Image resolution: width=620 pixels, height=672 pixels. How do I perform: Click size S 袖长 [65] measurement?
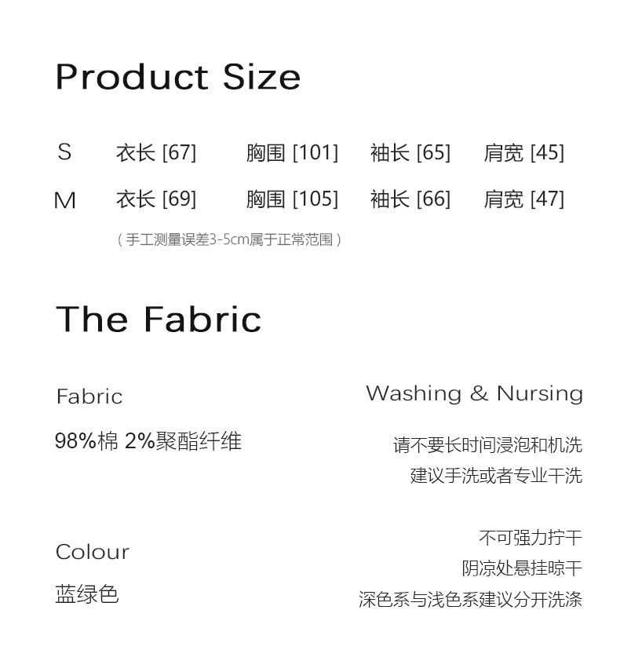click(x=410, y=152)
